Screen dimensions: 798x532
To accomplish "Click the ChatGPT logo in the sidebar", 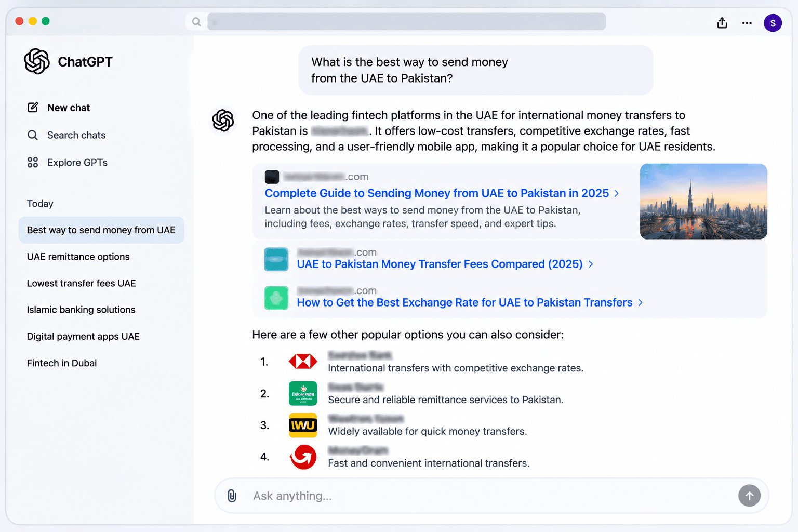I will tap(37, 61).
